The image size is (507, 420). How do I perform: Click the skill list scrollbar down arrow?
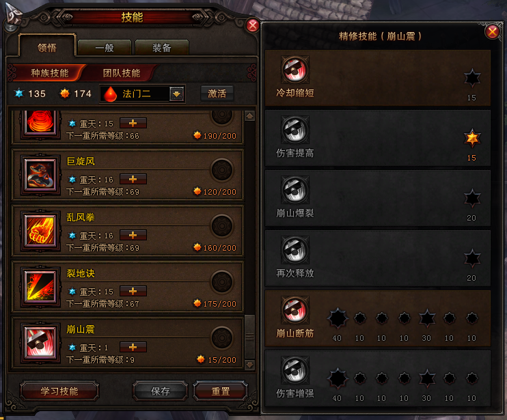tap(249, 365)
